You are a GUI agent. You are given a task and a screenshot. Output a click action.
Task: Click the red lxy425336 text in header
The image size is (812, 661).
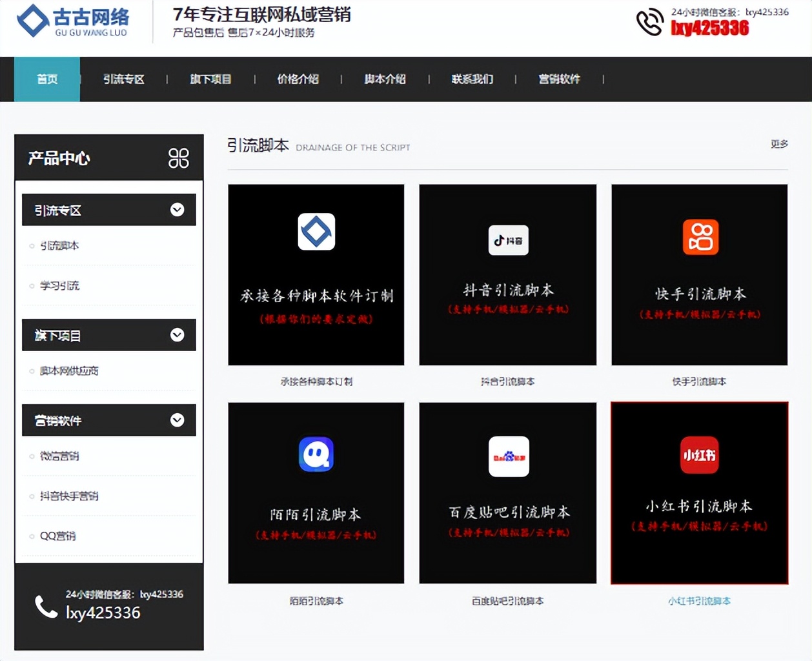710,28
